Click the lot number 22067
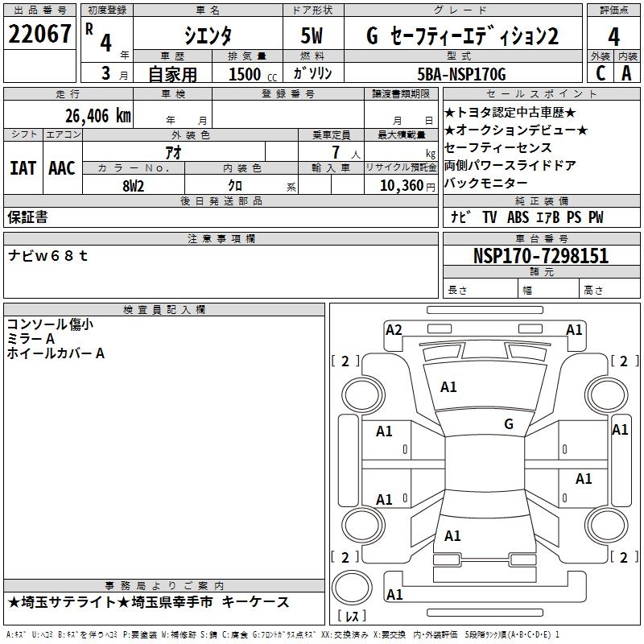The image size is (644, 644). coord(39,34)
